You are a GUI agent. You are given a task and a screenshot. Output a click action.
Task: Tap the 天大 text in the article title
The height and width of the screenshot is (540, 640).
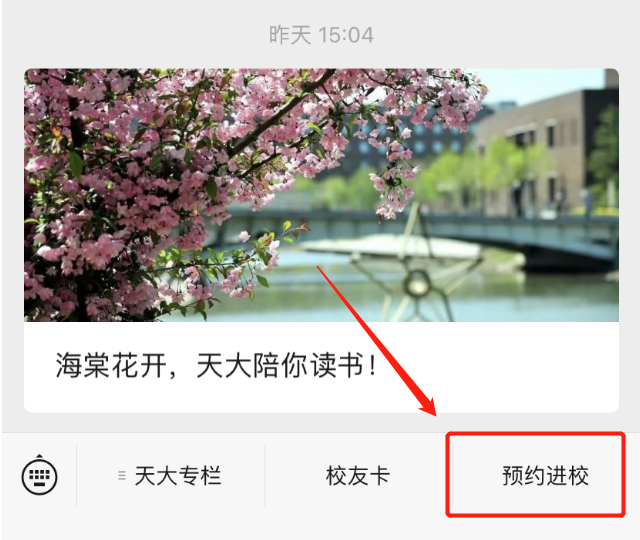coord(224,364)
